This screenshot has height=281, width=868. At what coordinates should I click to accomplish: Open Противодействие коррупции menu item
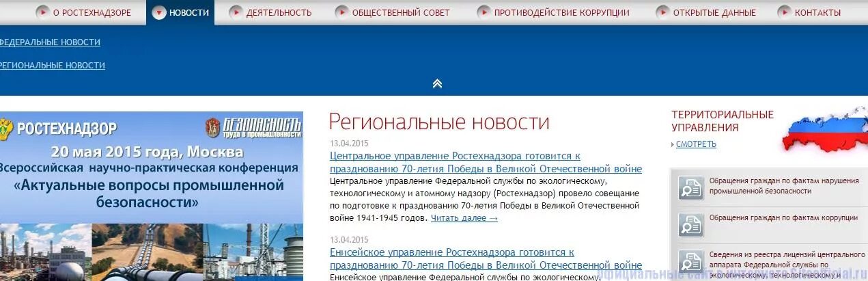562,12
